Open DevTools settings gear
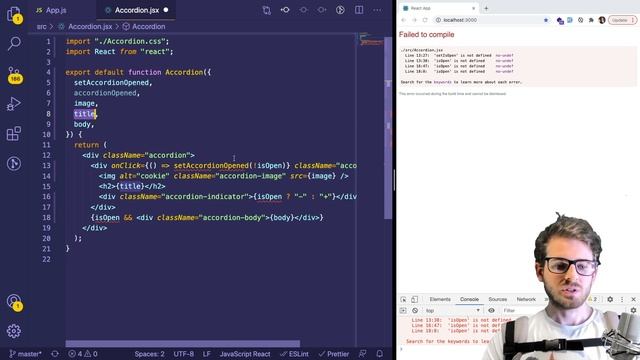The image size is (640, 360). pyautogui.click(x=610, y=299)
